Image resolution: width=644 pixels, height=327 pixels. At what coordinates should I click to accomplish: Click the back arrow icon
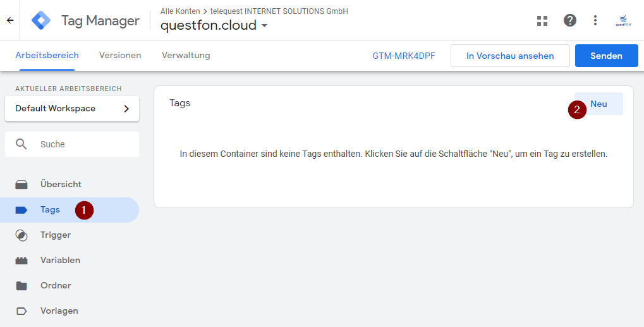(10, 20)
